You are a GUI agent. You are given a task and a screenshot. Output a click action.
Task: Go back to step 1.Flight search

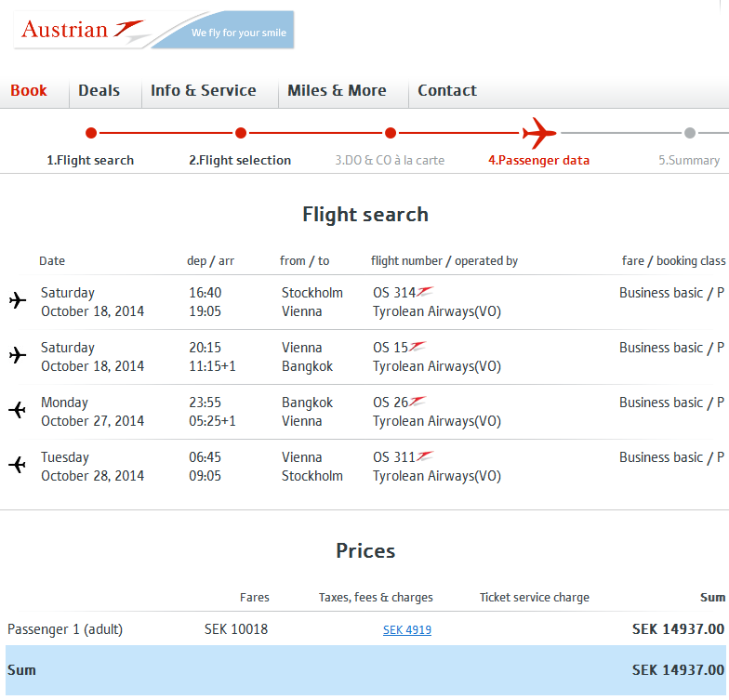coord(90,160)
